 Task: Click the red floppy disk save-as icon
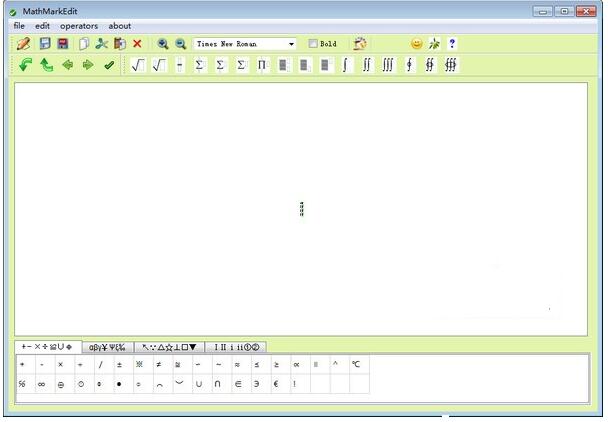tap(63, 44)
